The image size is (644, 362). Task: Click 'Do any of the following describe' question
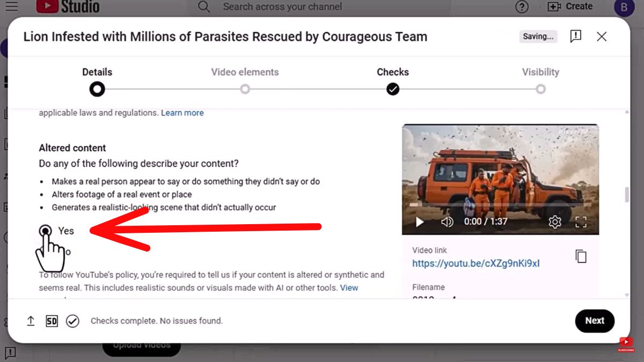coord(139,163)
